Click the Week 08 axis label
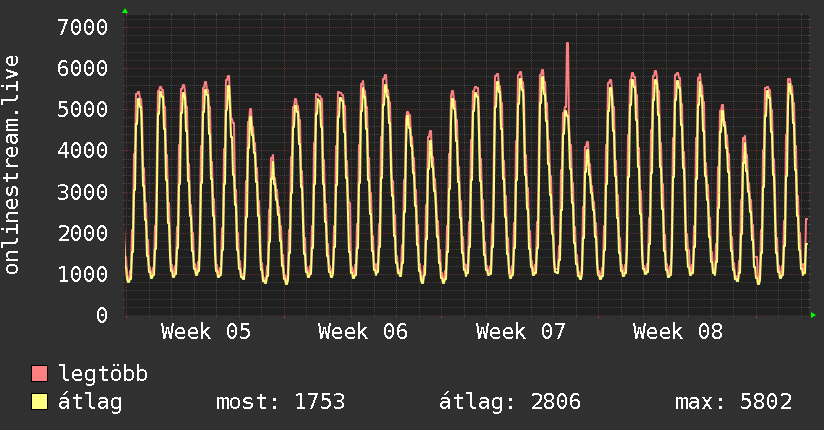This screenshot has width=824, height=430. (677, 332)
